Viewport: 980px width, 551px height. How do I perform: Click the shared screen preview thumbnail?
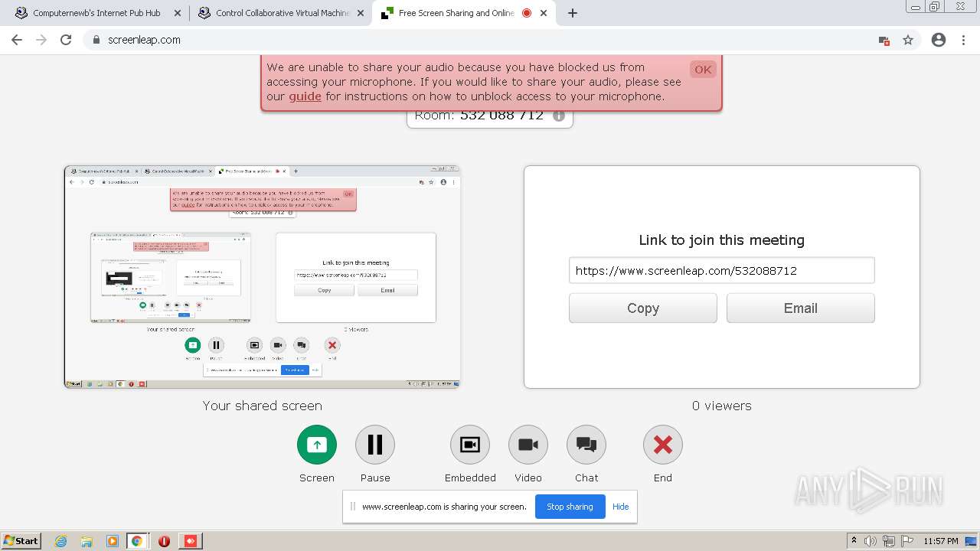(262, 277)
